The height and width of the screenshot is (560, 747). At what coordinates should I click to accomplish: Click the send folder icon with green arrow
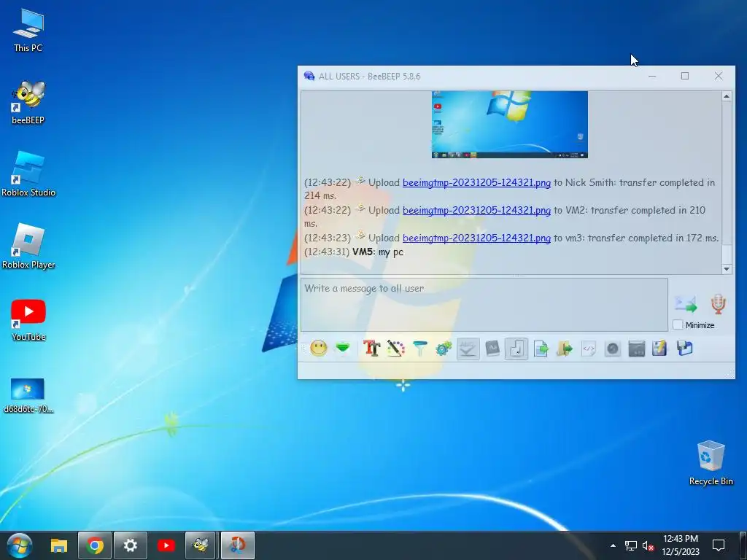pyautogui.click(x=565, y=349)
